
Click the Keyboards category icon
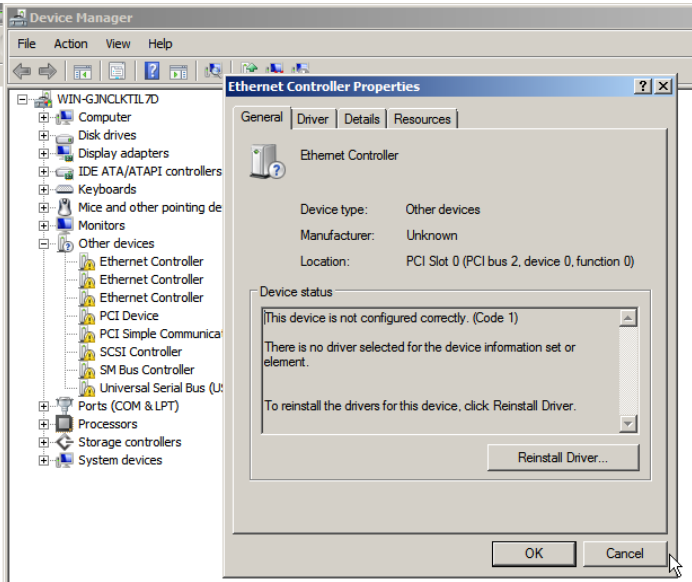(x=64, y=189)
